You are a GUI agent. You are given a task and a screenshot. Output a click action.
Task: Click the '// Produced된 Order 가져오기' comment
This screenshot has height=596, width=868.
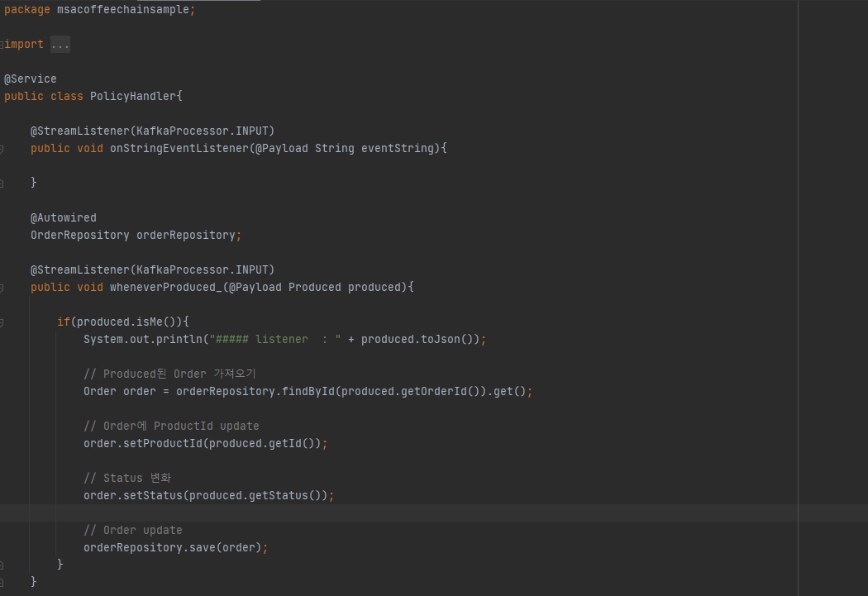(x=169, y=374)
